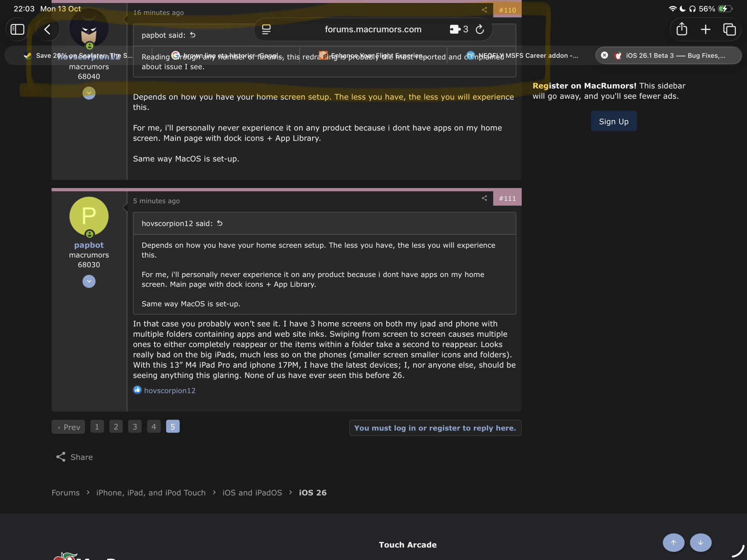
Task: Expand papbot's user details chevron
Action: click(x=89, y=281)
